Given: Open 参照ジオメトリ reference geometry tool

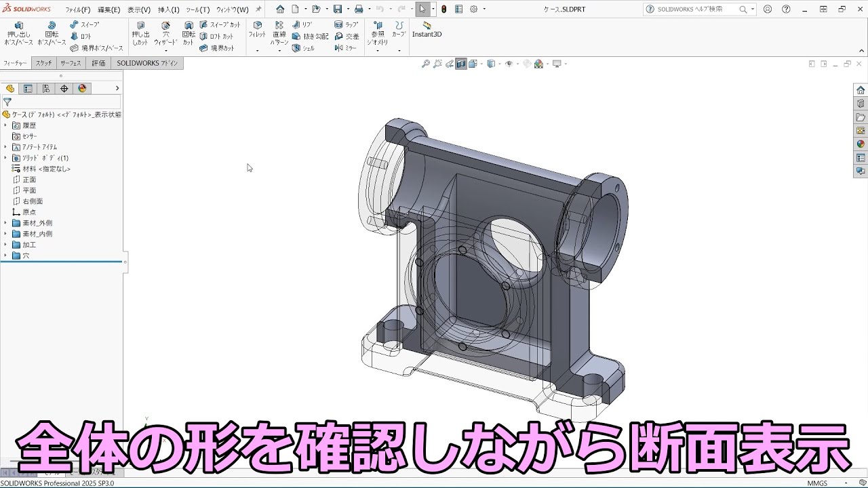Looking at the screenshot, I should coord(378,33).
